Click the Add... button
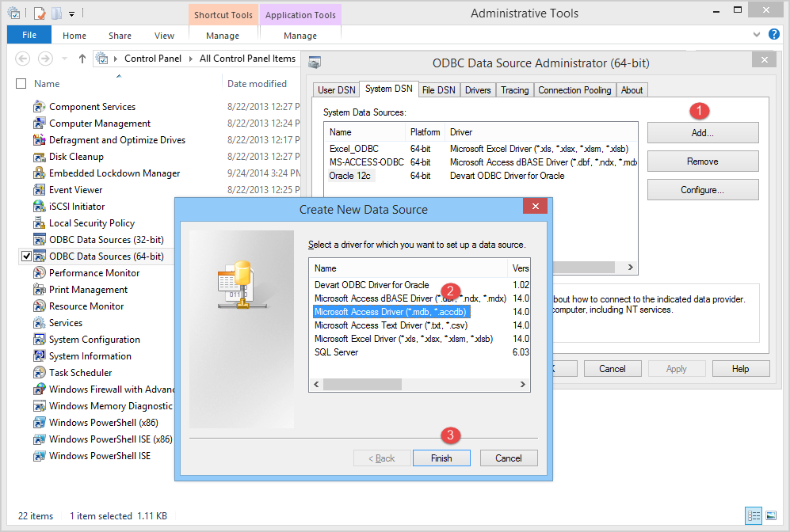This screenshot has height=532, width=790. point(703,133)
